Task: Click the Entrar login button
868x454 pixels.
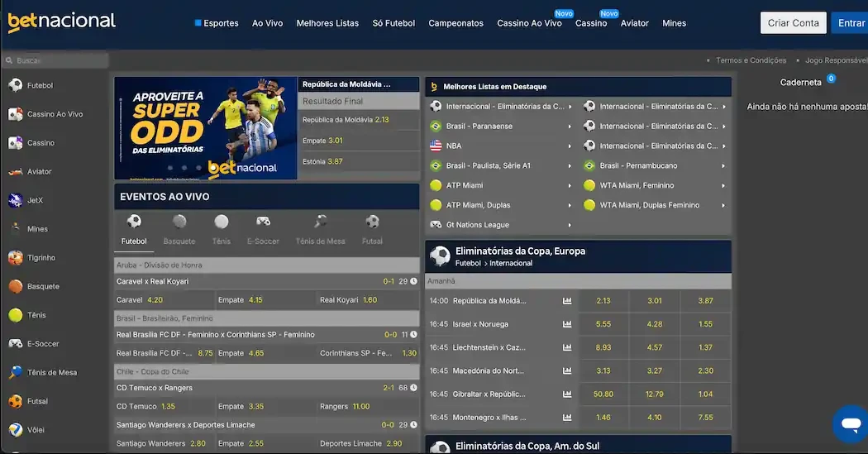Action: 851,23
